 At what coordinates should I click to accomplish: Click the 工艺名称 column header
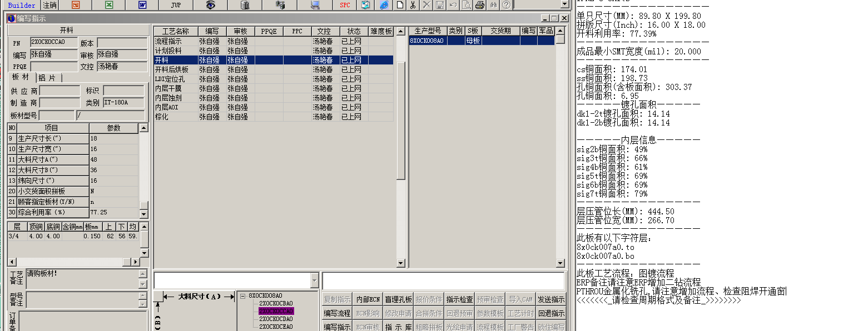(176, 31)
